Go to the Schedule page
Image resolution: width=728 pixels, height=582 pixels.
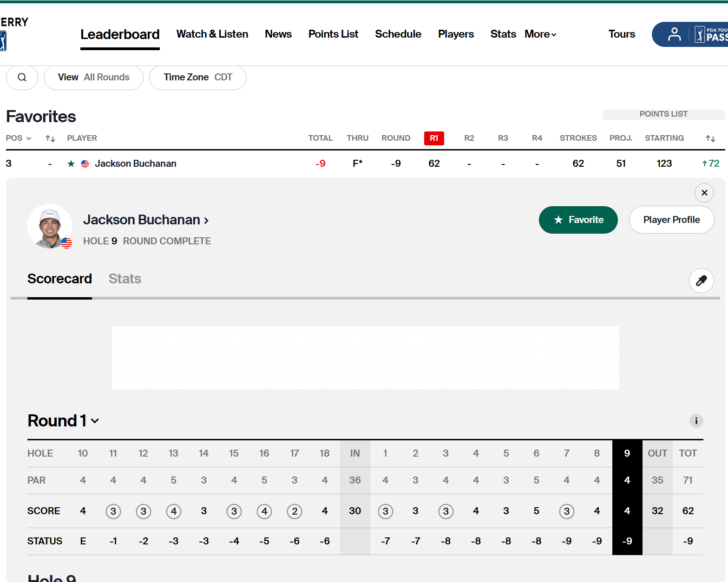[398, 34]
